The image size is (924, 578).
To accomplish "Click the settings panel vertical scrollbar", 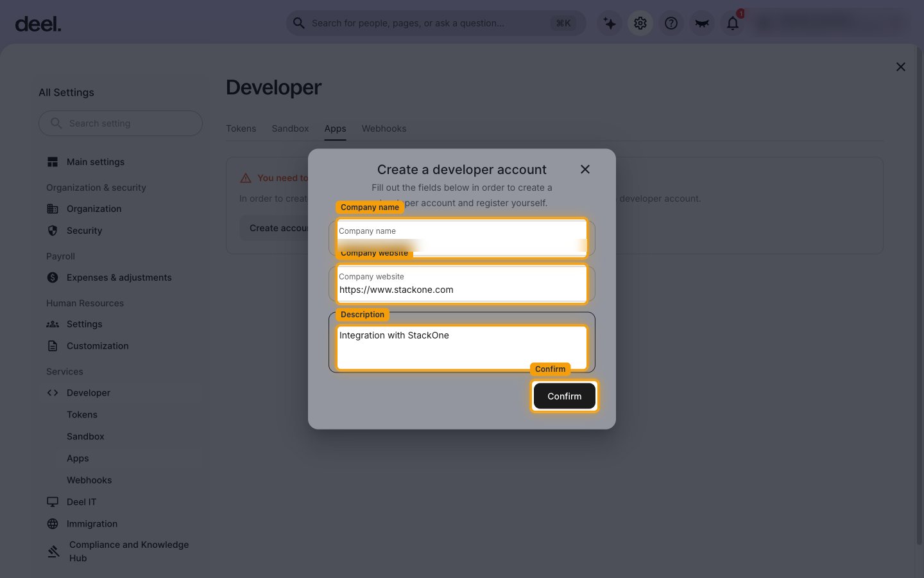I will (x=919, y=295).
